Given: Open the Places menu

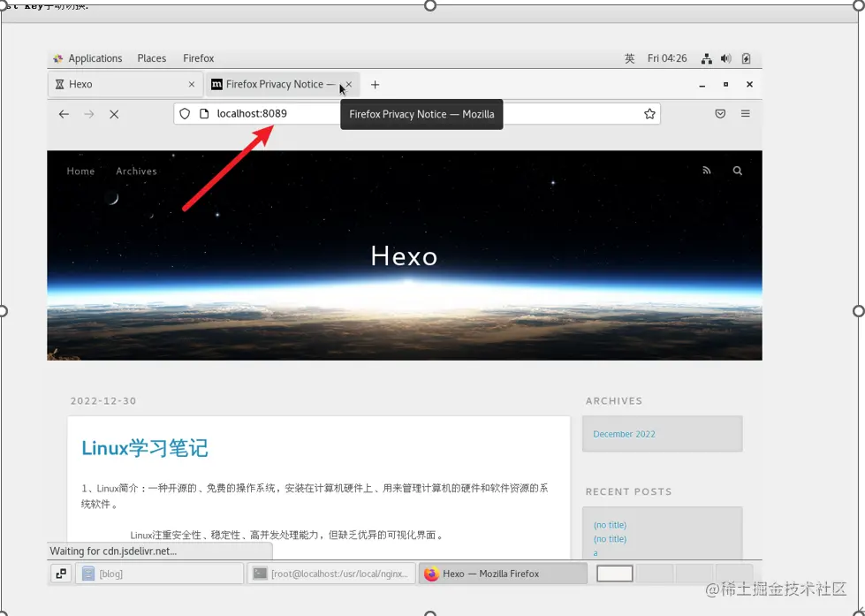Looking at the screenshot, I should point(152,58).
